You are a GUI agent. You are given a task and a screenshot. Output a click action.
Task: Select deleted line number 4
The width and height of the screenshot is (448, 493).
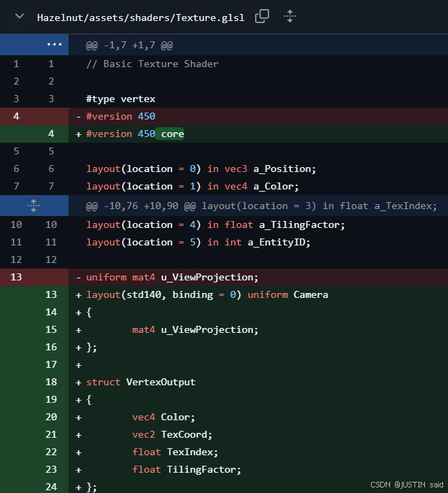[x=16, y=116]
